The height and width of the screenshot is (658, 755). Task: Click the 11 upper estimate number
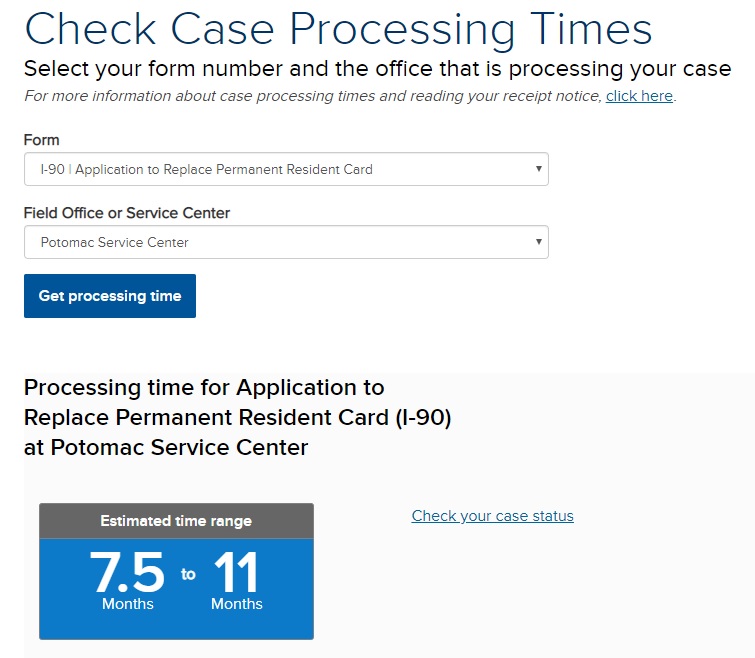[236, 573]
